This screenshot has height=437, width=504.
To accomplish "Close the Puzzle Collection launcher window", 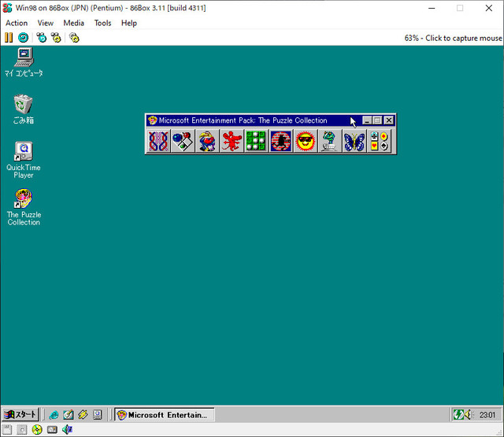I will 389,120.
